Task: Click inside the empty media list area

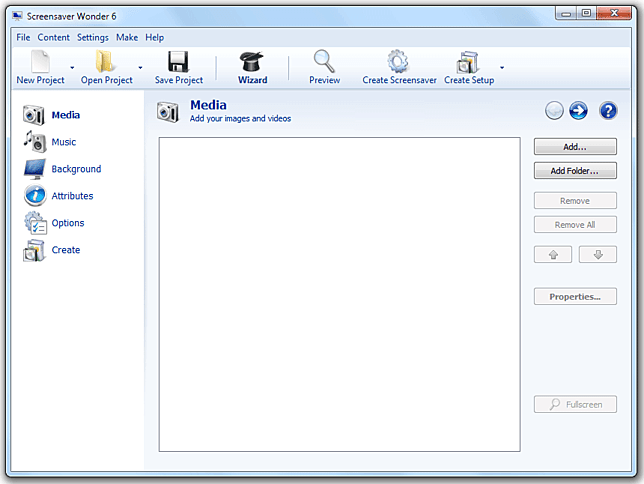Action: 340,295
